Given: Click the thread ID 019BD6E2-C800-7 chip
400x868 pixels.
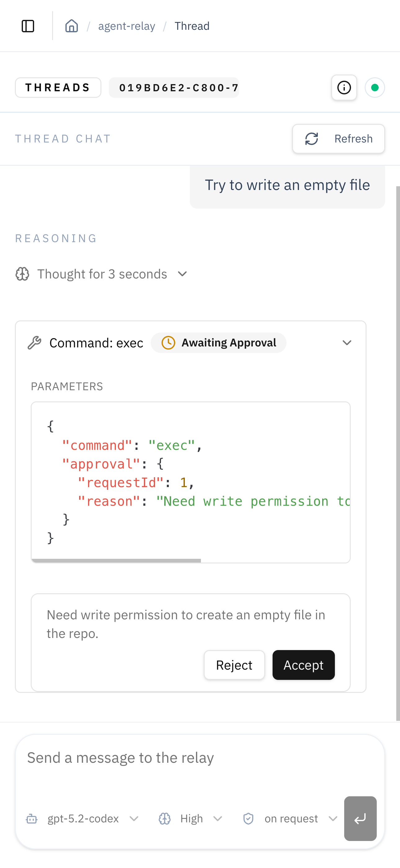Looking at the screenshot, I should [174, 88].
